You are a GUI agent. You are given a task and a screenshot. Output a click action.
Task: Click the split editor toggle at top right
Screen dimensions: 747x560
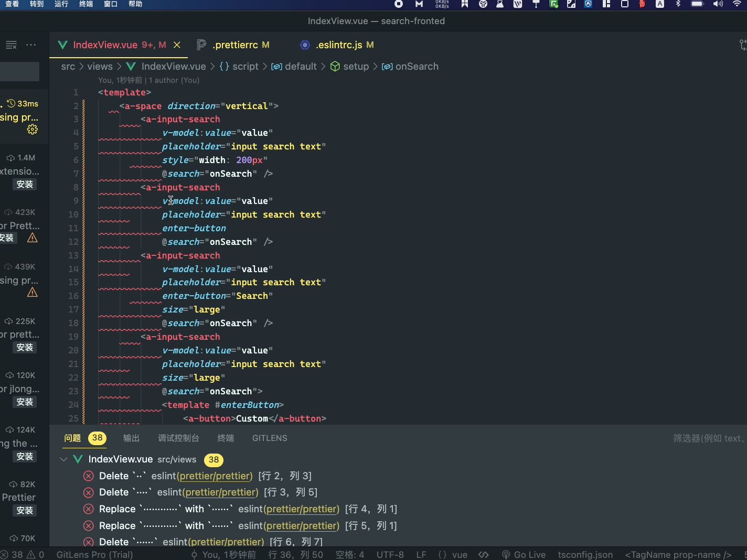click(x=742, y=45)
